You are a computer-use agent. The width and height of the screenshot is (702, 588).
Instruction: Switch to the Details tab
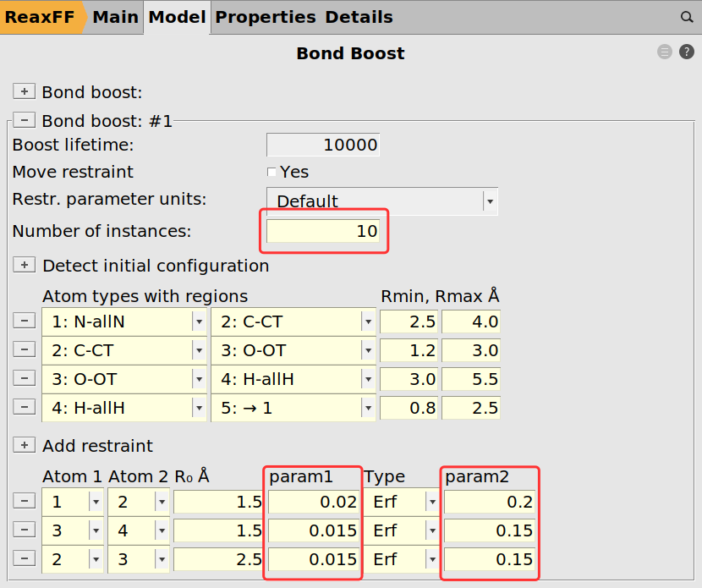click(359, 17)
